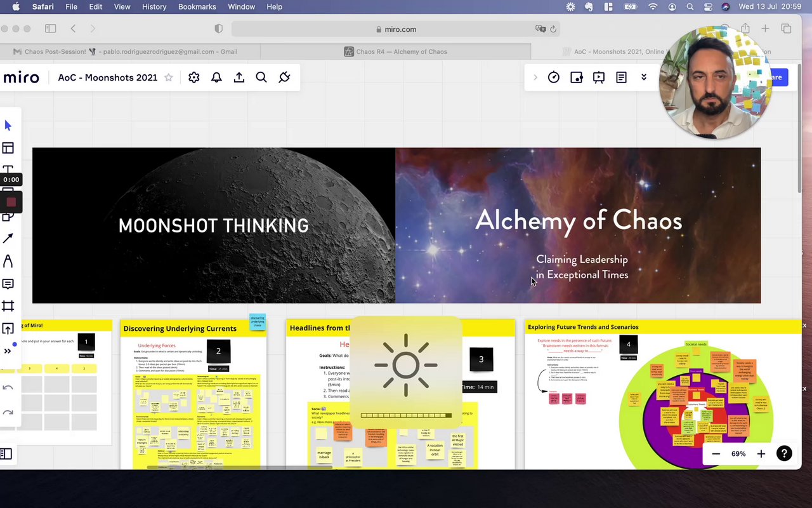
Task: Click the Moonshot Thinking banner image
Action: coord(214,225)
